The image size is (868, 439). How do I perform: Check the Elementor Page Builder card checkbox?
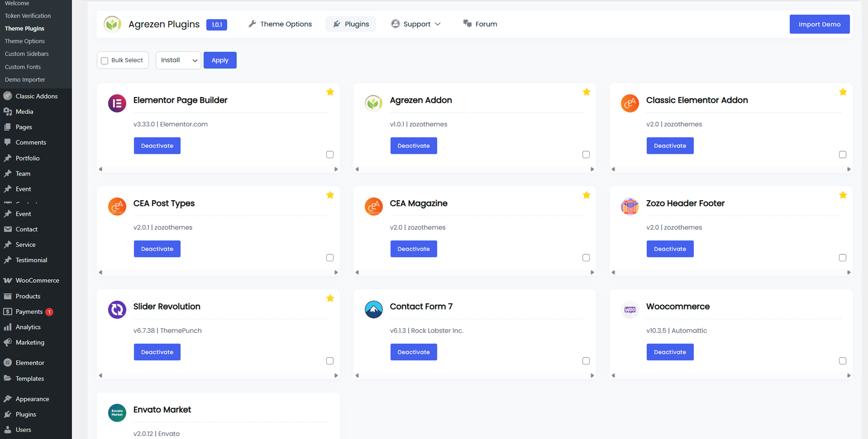330,154
